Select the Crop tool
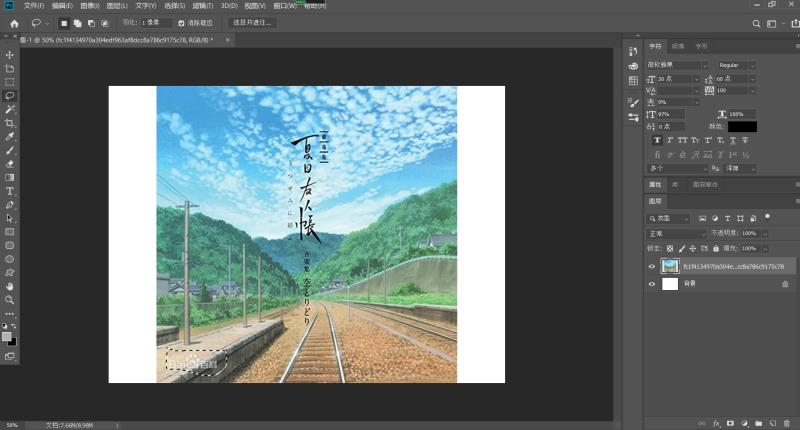The height and width of the screenshot is (430, 800). click(x=10, y=123)
